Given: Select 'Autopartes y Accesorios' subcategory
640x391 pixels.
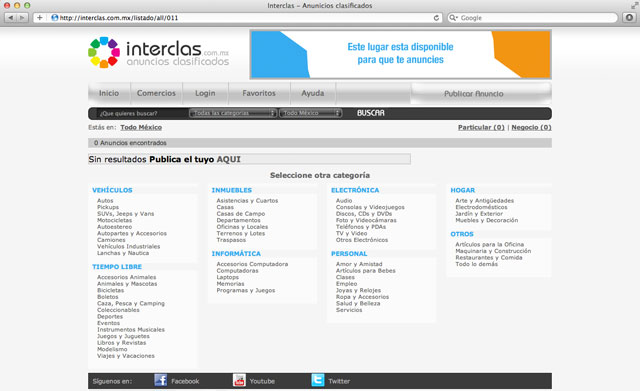Looking at the screenshot, I should tap(132, 233).
